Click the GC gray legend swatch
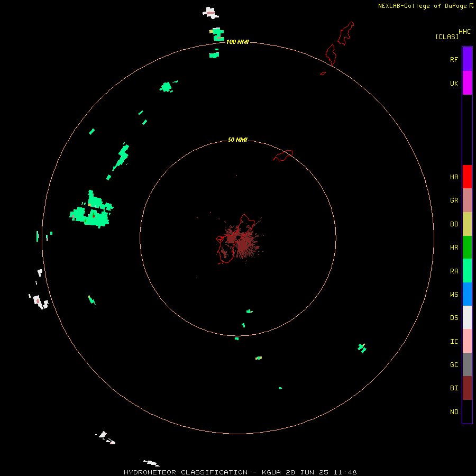Image resolution: width=476 pixels, height=476 pixels. point(467,364)
